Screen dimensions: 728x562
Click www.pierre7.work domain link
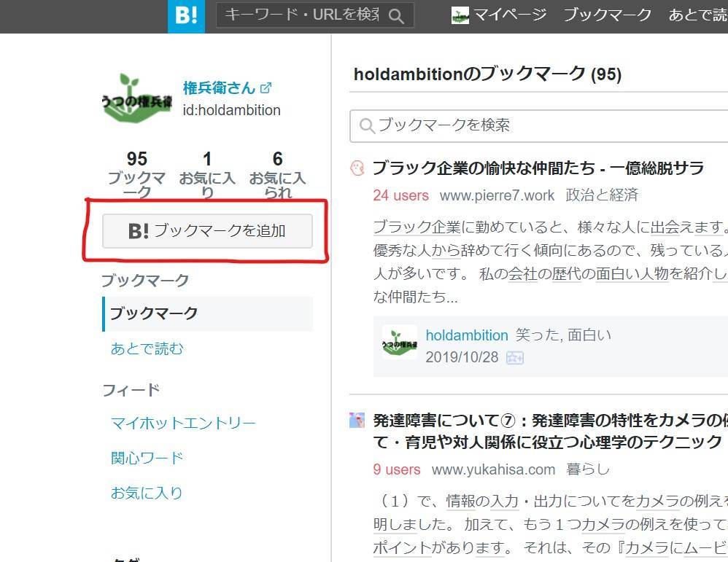pyautogui.click(x=497, y=195)
